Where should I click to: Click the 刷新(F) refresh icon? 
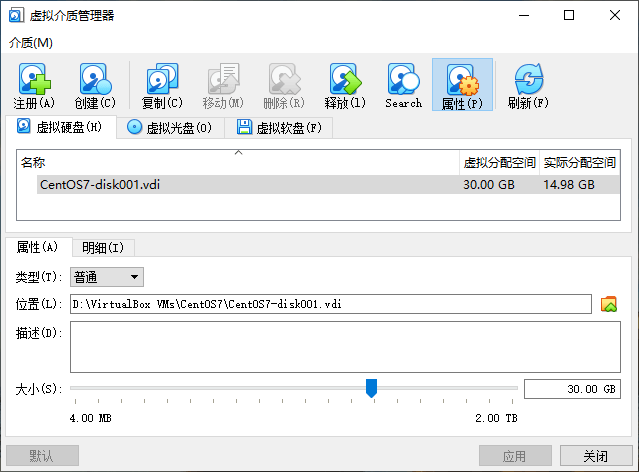point(528,86)
